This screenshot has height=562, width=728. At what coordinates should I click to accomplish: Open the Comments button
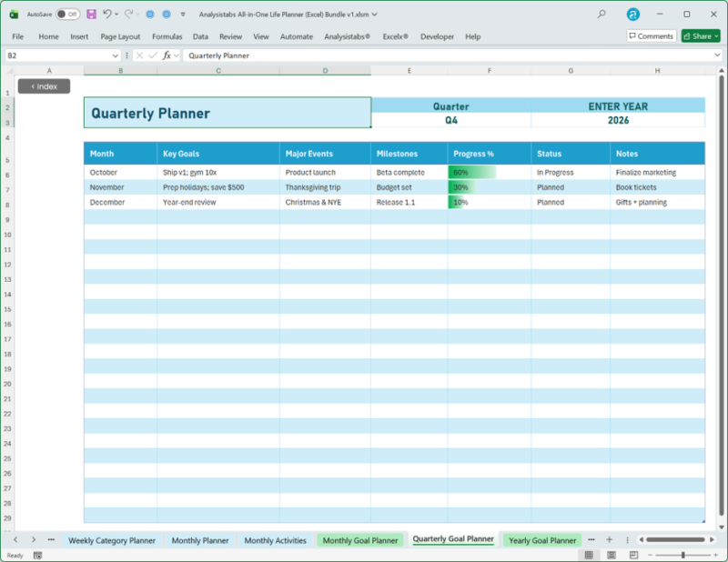[x=649, y=35]
